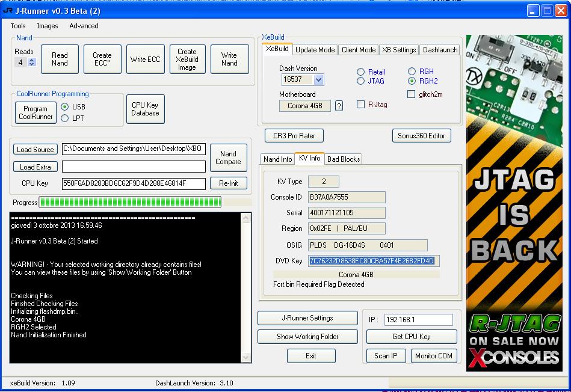571x392 pixels.
Task: Expand the Dash Version dropdown
Action: (x=318, y=79)
